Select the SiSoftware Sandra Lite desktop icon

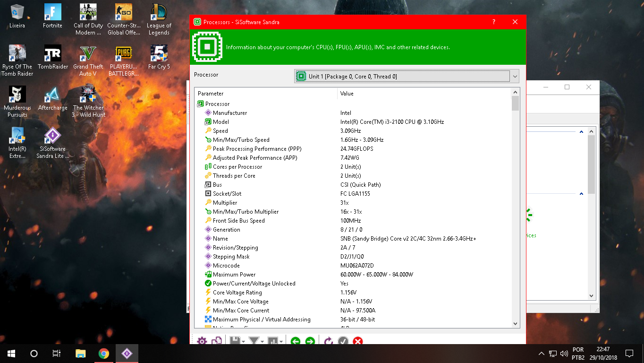(x=52, y=143)
